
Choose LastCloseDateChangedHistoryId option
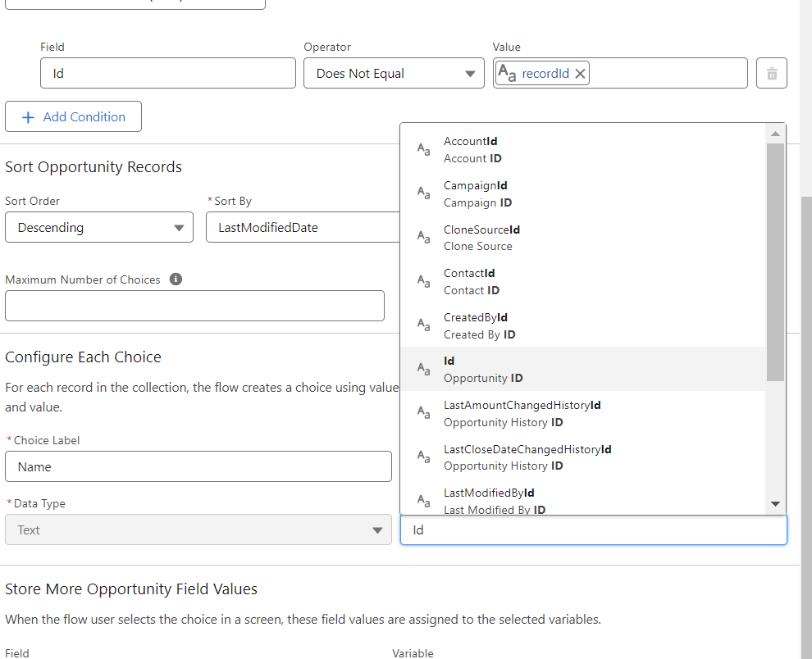point(583,457)
